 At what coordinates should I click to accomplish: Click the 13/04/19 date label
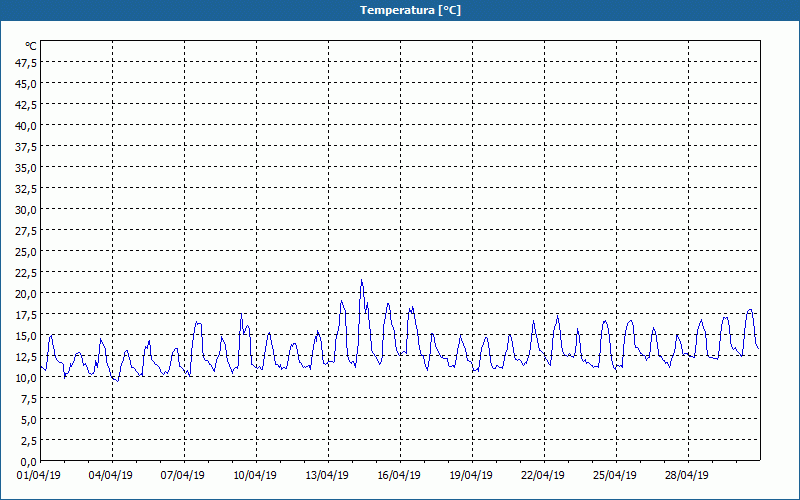[x=327, y=475]
